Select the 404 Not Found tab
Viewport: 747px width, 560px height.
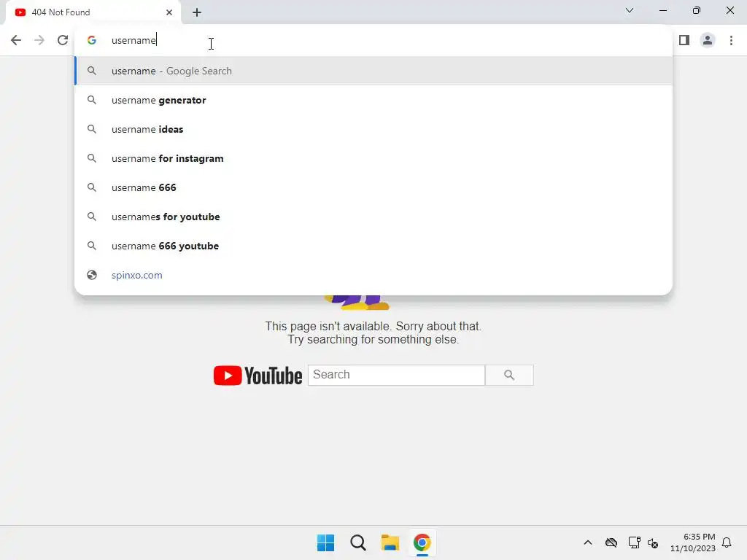pyautogui.click(x=93, y=12)
